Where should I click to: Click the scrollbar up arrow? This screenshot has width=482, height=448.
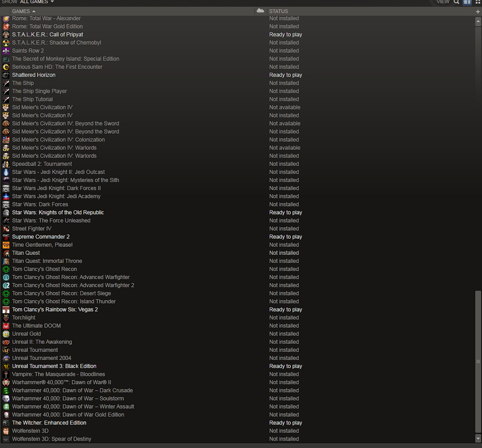pos(478,21)
